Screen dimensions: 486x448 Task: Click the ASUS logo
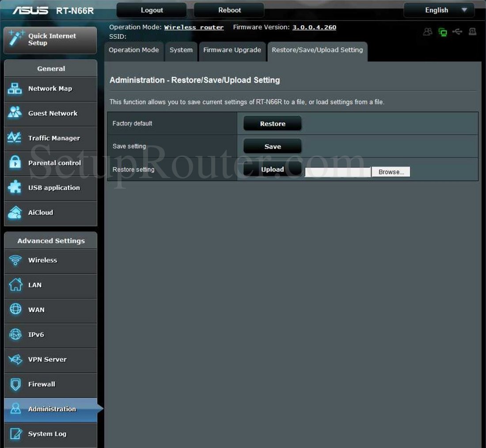tap(30, 11)
